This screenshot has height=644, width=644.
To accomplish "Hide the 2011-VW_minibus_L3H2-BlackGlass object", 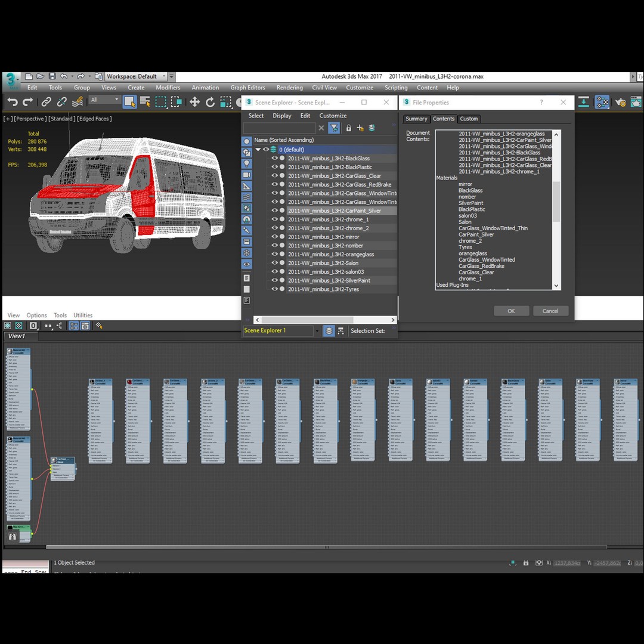I will tap(274, 158).
